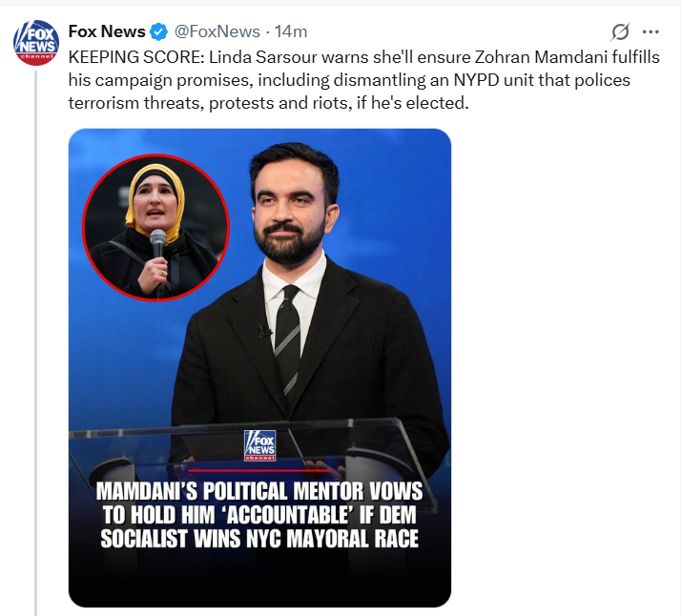Open the Fox News profile avatar
Screen dimensions: 682x616
[x=35, y=40]
